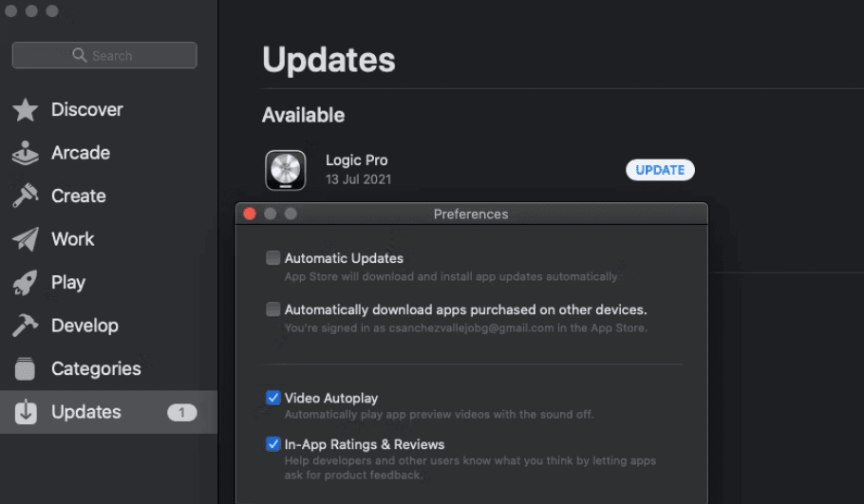Click the Develop hammer icon

26,325
